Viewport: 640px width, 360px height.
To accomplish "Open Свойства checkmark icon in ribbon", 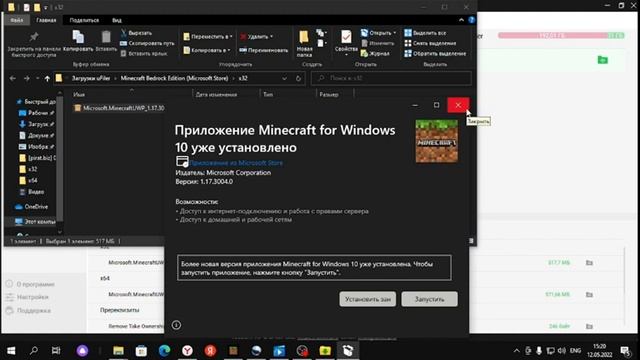I will 346,38.
